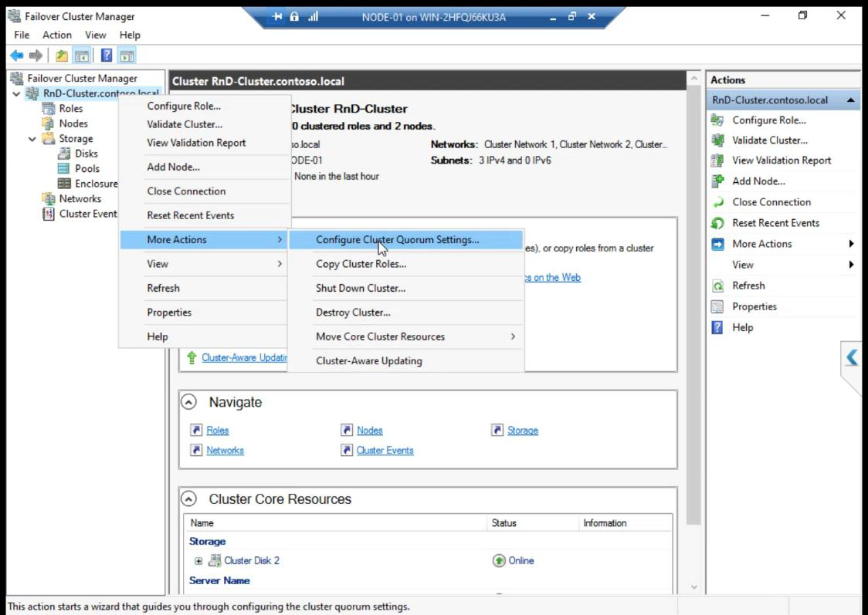Click the lock icon on the remote session bar
The image size is (868, 615).
294,17
